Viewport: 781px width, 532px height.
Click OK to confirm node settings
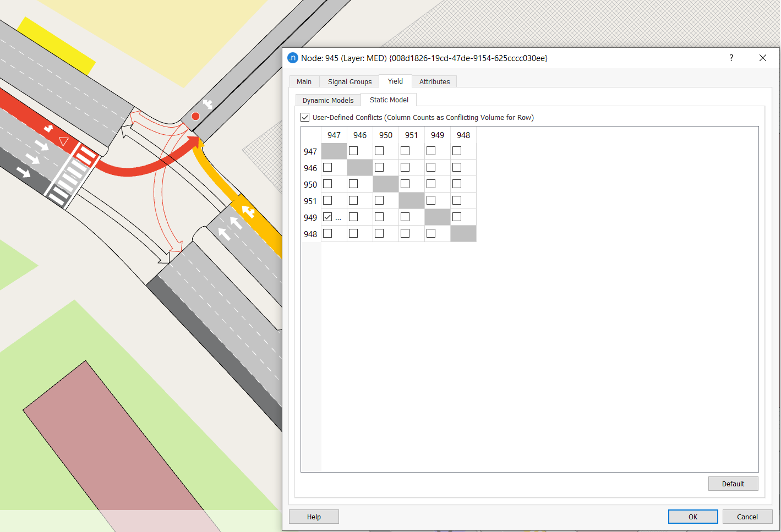692,517
